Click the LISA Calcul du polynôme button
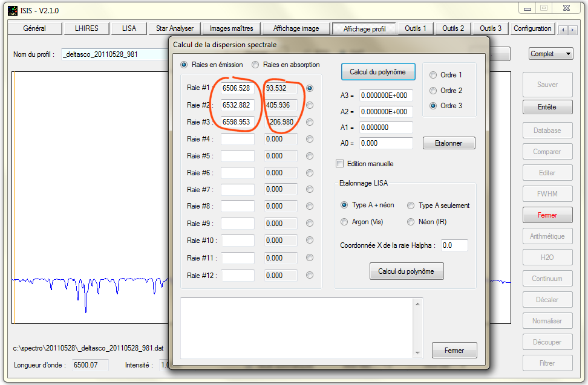 (x=407, y=271)
